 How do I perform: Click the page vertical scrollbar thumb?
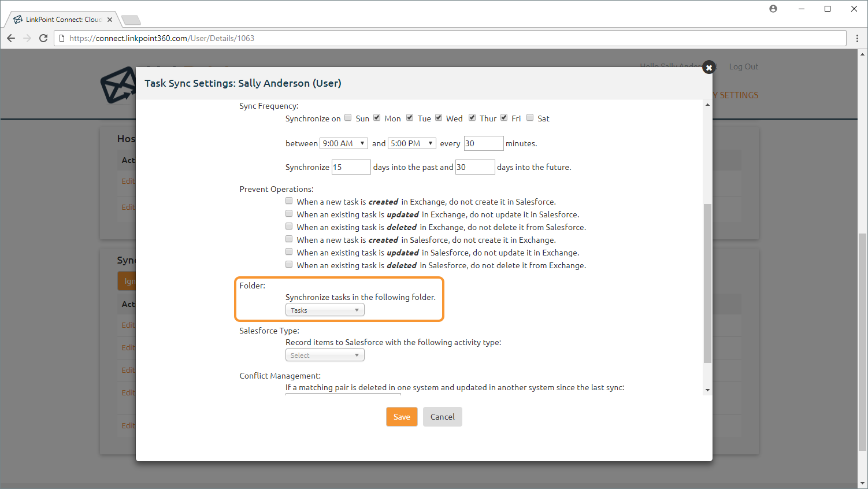(x=863, y=342)
